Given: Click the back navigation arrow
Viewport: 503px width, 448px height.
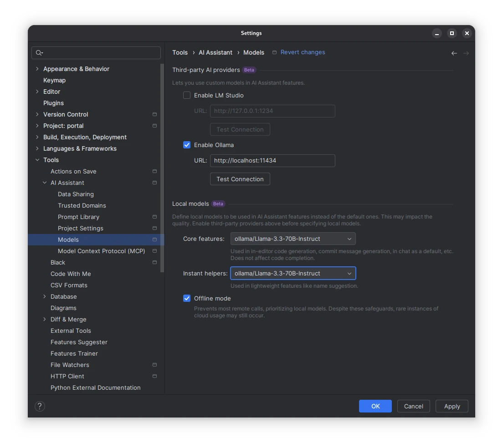Looking at the screenshot, I should (x=454, y=53).
